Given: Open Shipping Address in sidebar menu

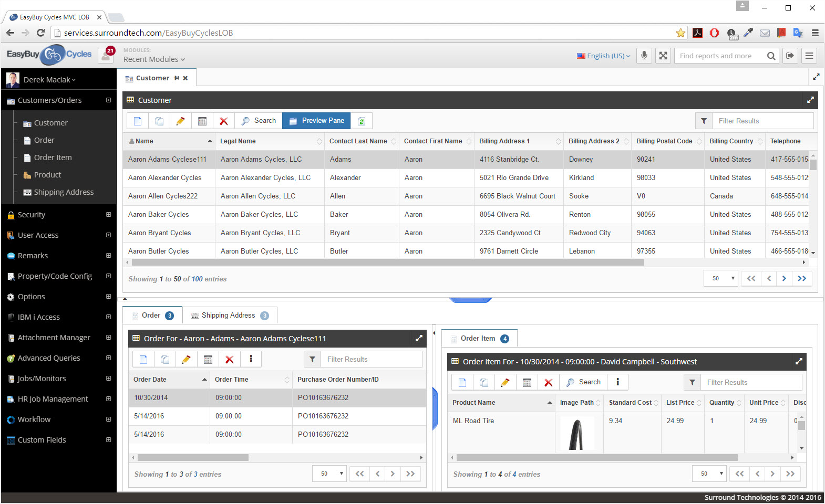Looking at the screenshot, I should point(64,192).
